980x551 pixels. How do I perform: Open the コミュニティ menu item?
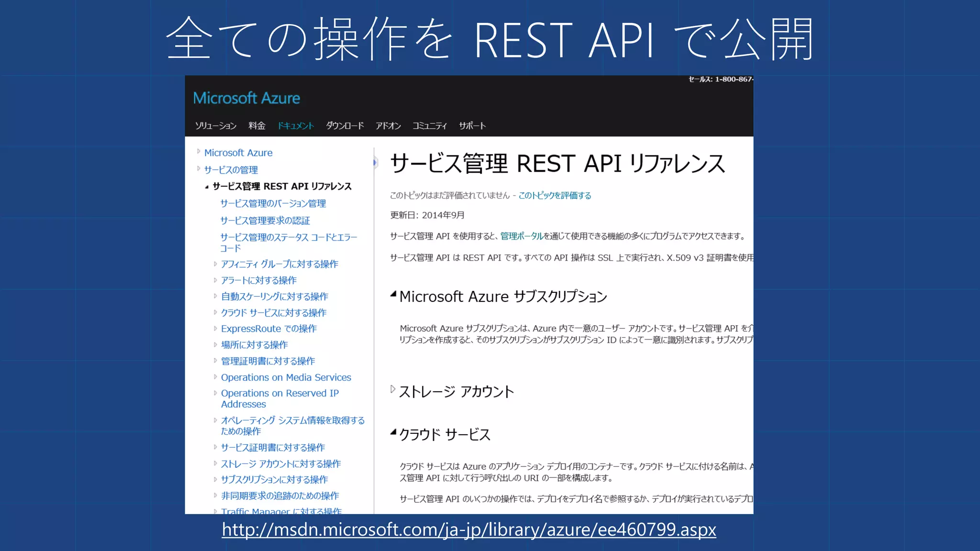(430, 126)
